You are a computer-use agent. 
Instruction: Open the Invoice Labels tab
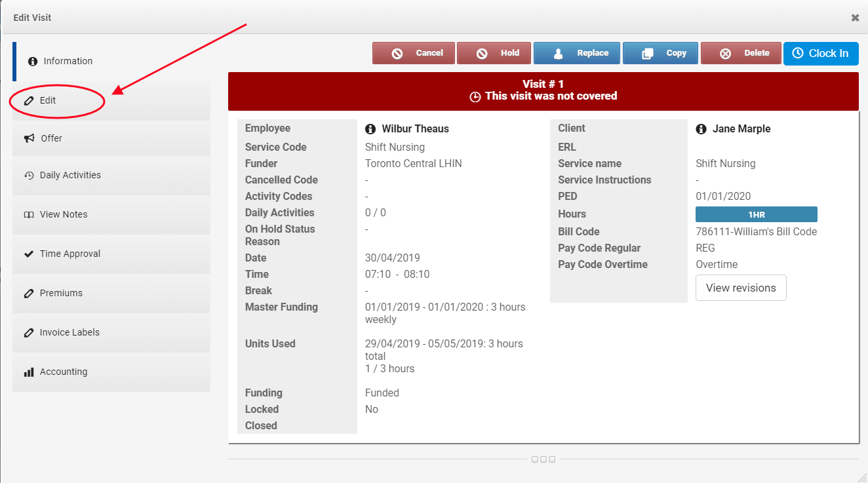[69, 332]
